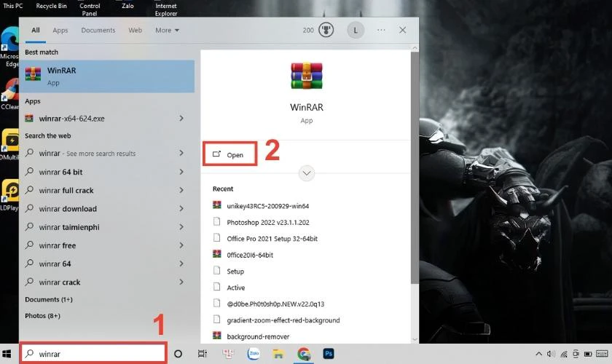Screen dimensions: 612x364
Task: Open File Explorer from the taskbar
Action: 278,354
